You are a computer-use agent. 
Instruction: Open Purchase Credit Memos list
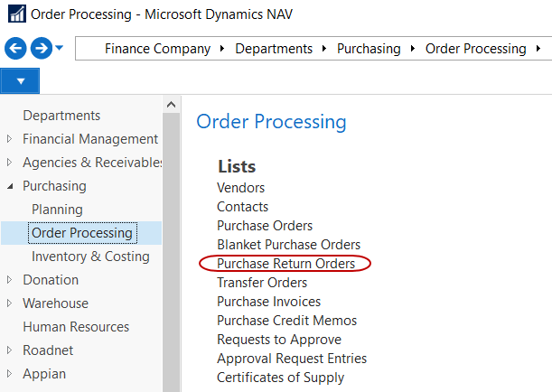coord(286,321)
